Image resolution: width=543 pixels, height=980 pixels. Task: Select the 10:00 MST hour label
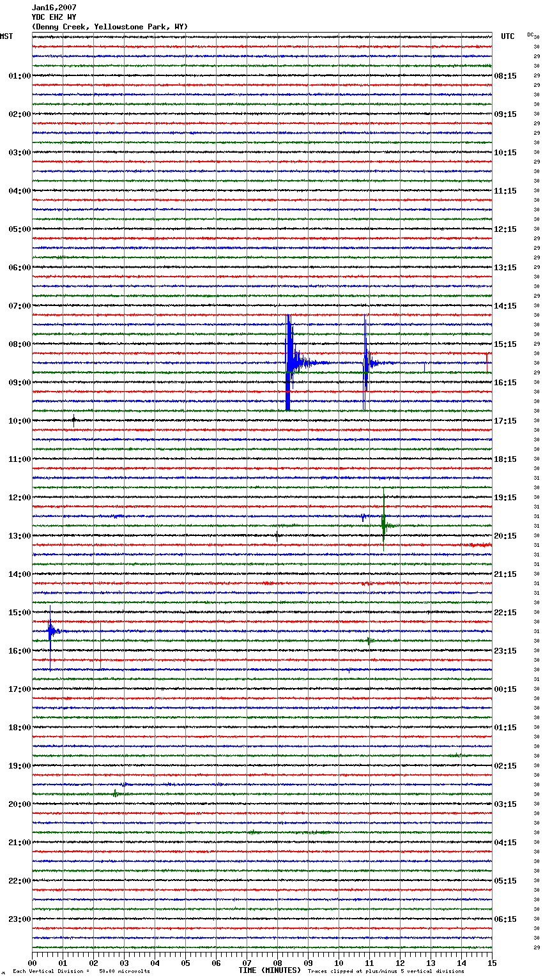click(20, 421)
